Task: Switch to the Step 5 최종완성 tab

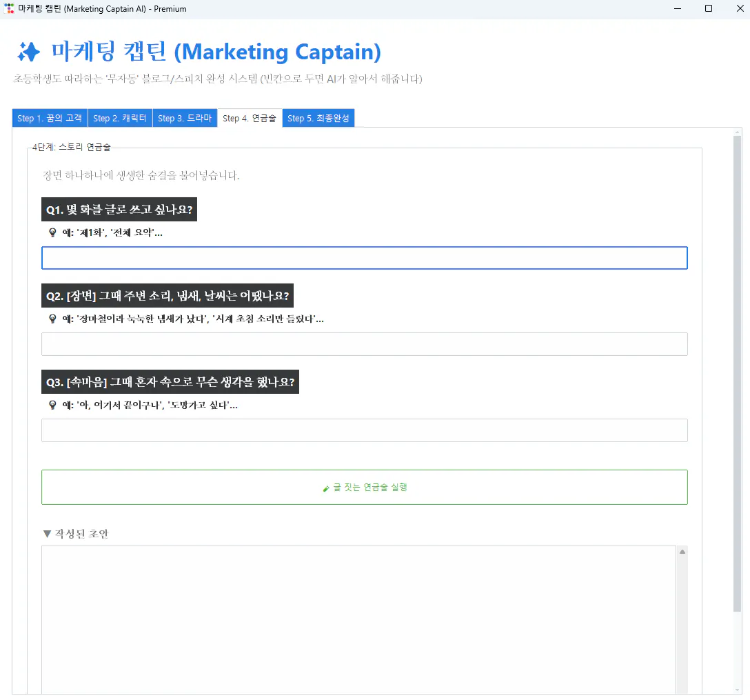Action: (318, 118)
